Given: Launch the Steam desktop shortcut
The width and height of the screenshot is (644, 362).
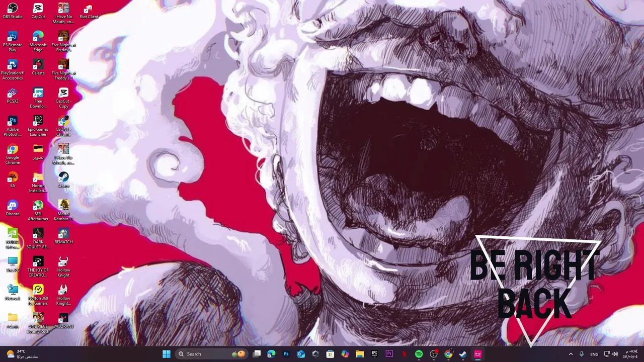Looking at the screenshot, I should coord(63,180).
